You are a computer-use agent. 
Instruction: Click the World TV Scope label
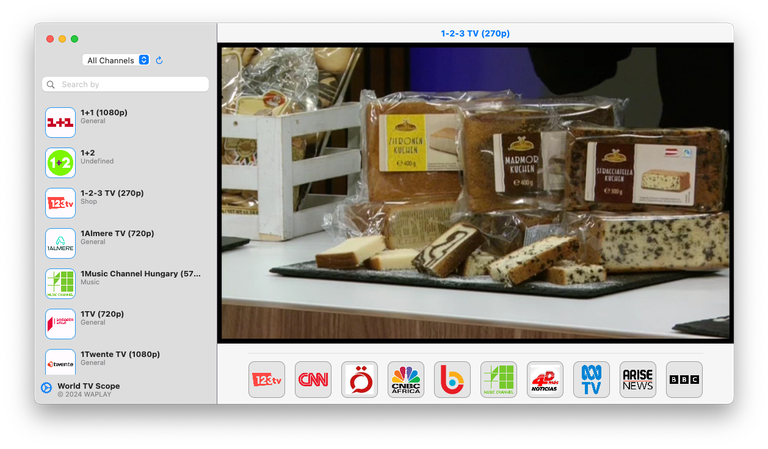(89, 386)
